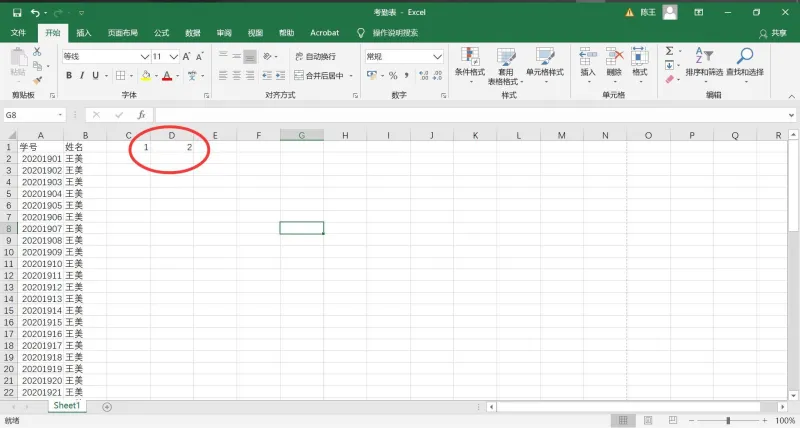This screenshot has width=800, height=428.
Task: Toggle top vertical alignment
Action: coord(223,56)
